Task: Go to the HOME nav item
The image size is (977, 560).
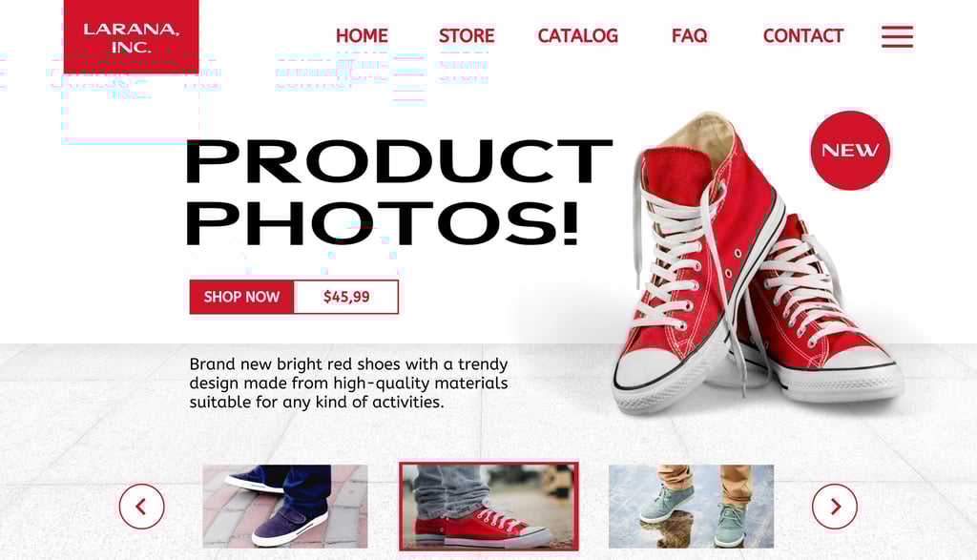Action: (x=362, y=36)
